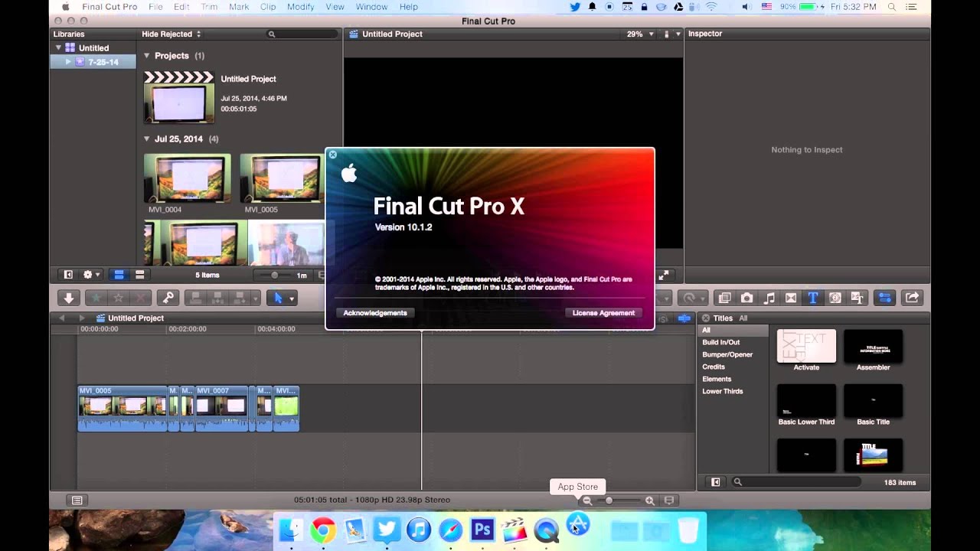Open Themes browser icon
The height and width of the screenshot is (551, 980).
pos(857,298)
